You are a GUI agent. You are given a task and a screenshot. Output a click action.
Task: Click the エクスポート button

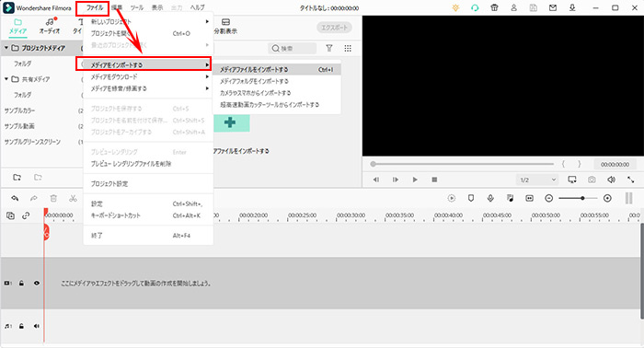click(334, 28)
